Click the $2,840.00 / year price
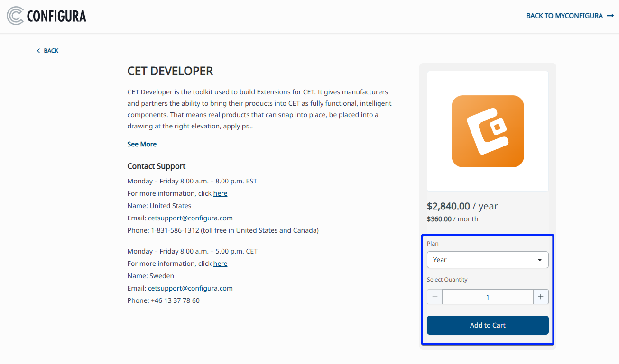This screenshot has height=364, width=619. coord(462,206)
